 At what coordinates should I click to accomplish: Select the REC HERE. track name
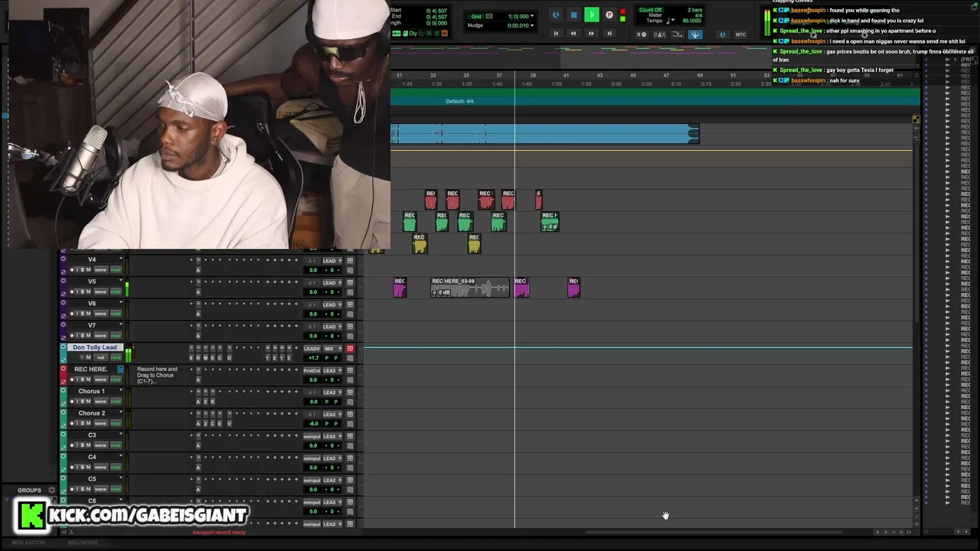pyautogui.click(x=91, y=370)
